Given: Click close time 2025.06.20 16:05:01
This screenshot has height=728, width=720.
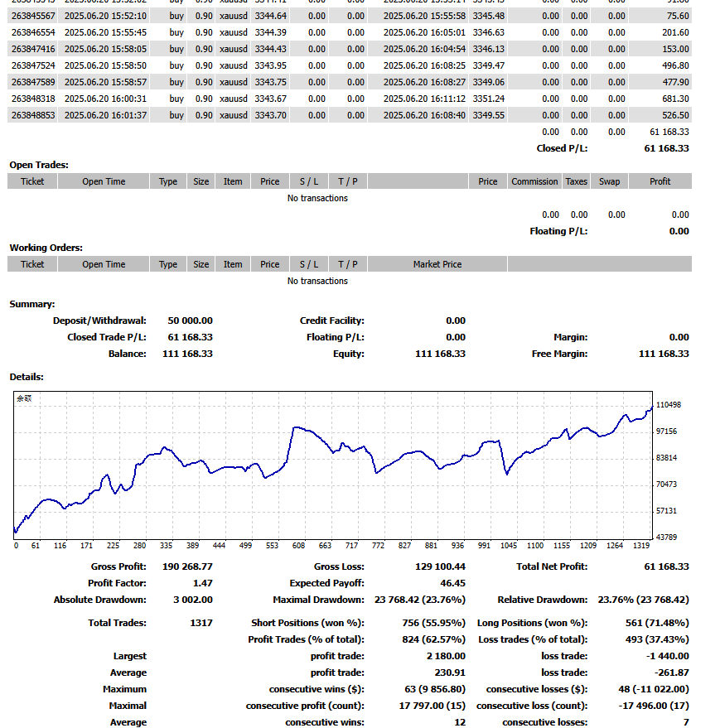Looking at the screenshot, I should point(424,32).
